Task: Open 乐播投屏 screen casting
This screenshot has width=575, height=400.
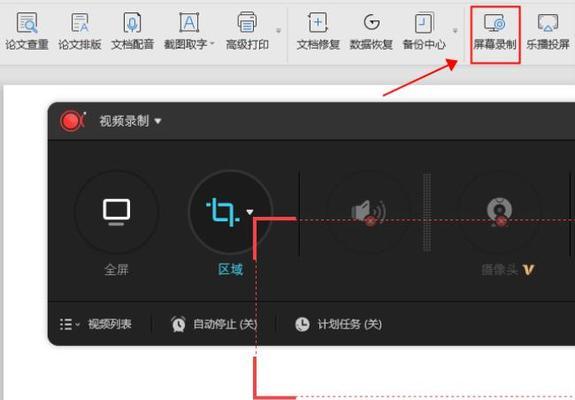Action: point(548,31)
